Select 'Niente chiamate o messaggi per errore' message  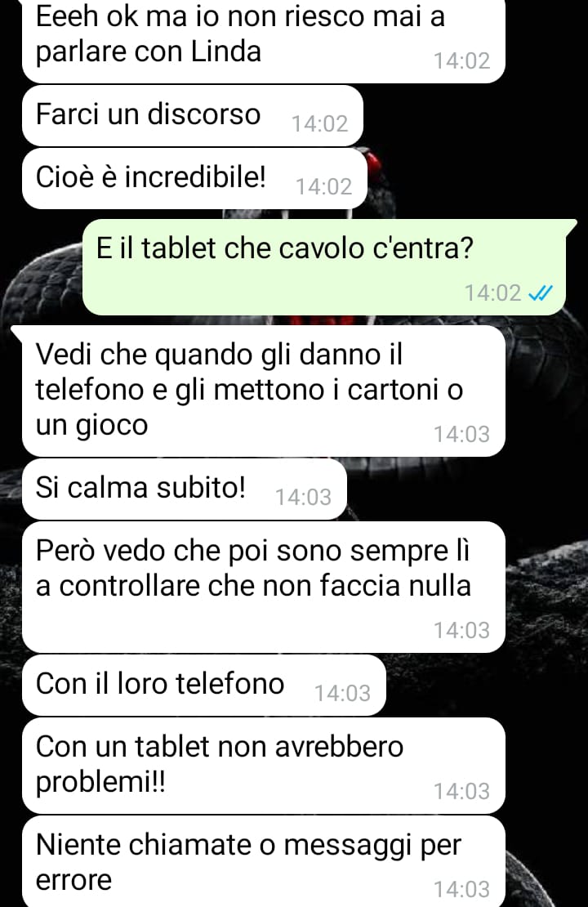pos(264,861)
